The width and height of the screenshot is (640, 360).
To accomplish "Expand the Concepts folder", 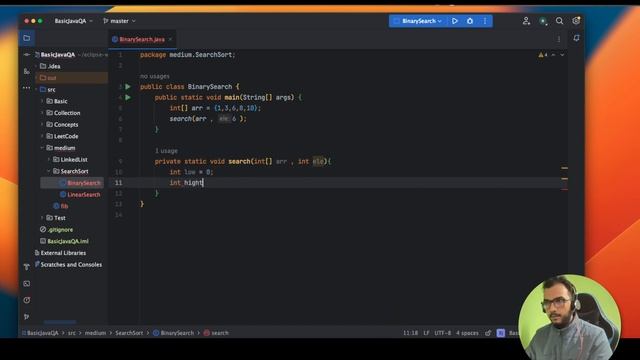I will (x=42, y=124).
